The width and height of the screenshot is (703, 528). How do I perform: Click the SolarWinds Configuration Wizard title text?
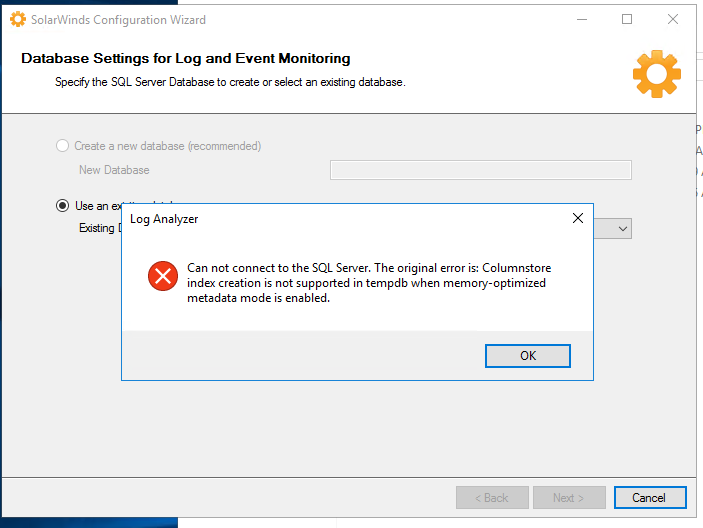[119, 20]
